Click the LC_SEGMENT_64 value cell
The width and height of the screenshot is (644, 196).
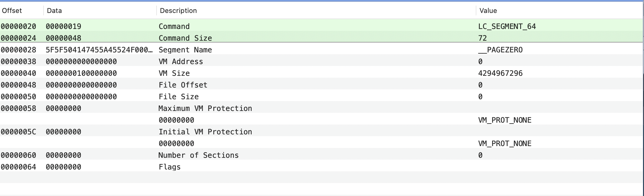click(x=507, y=27)
